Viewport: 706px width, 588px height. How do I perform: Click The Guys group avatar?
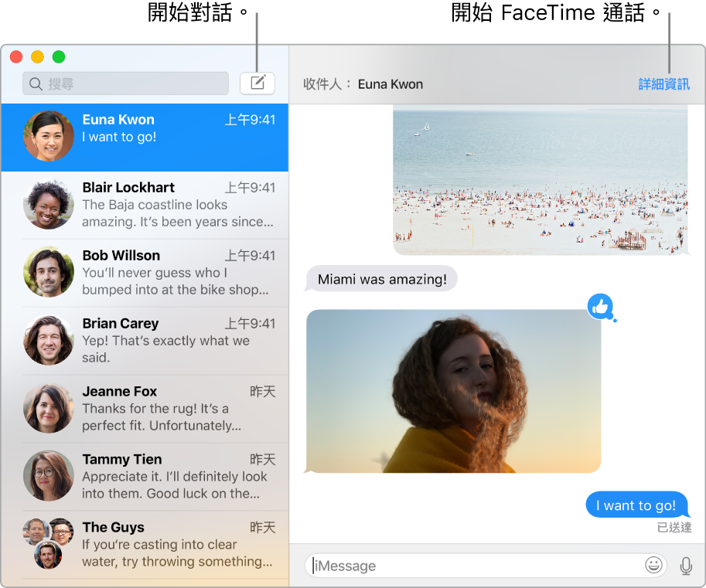pyautogui.click(x=48, y=545)
